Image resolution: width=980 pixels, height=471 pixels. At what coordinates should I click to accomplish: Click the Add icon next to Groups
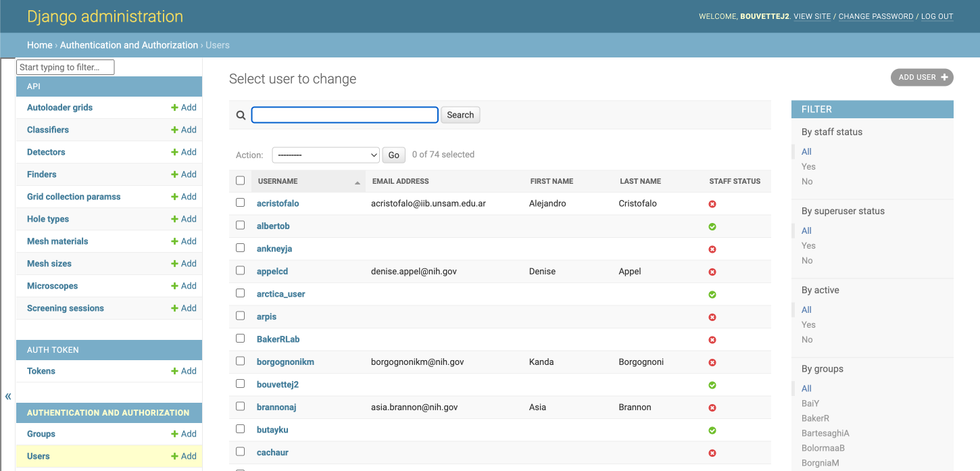coord(174,434)
